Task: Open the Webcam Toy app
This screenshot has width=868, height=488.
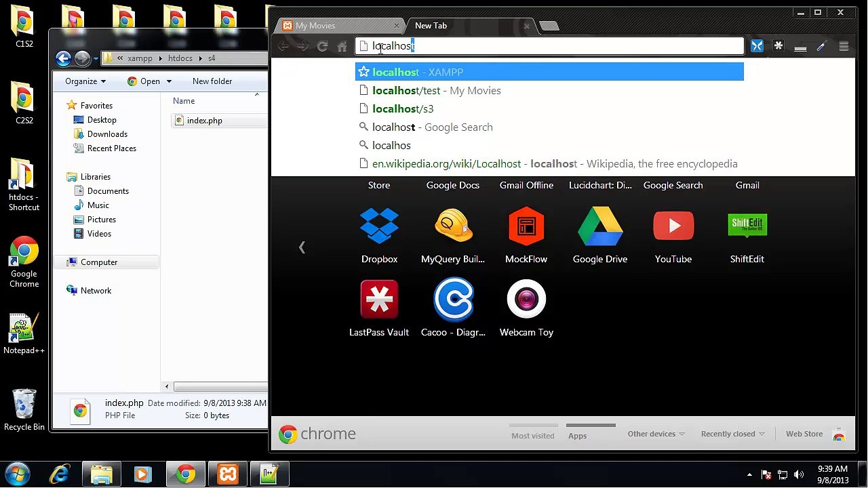Action: point(526,300)
